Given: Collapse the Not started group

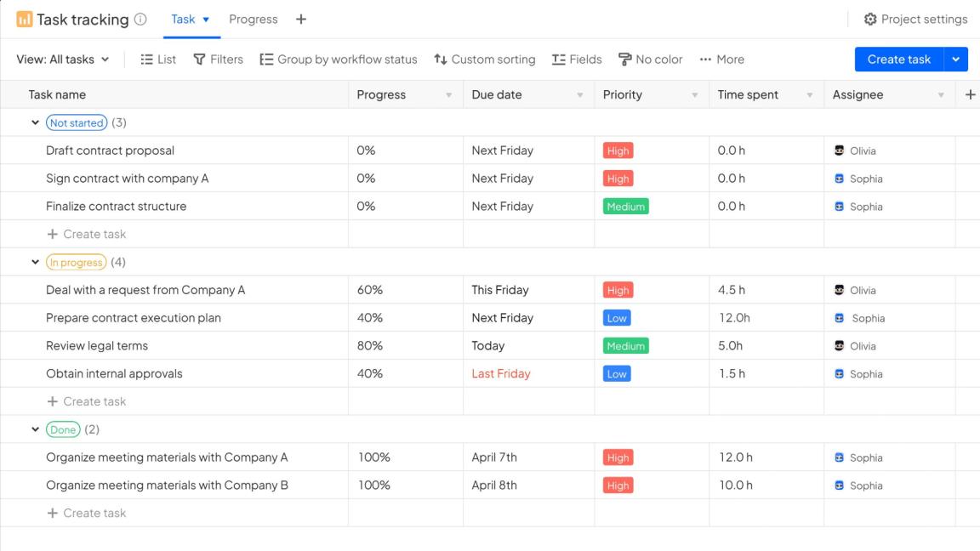Looking at the screenshot, I should click(35, 122).
